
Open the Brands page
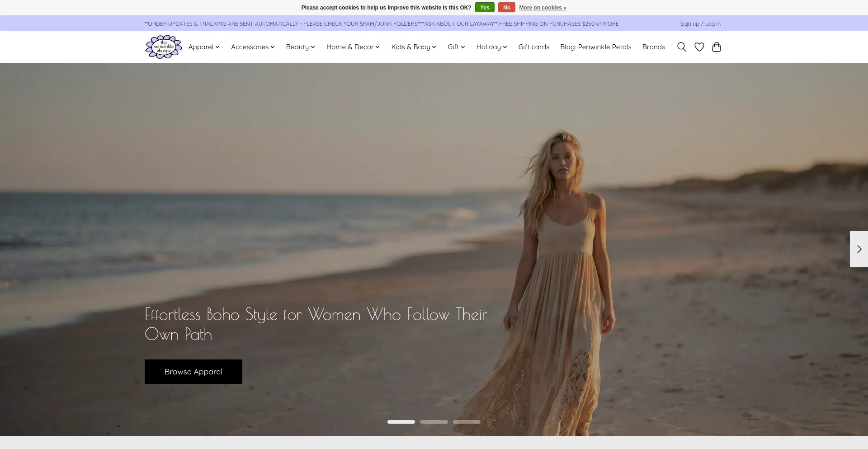click(653, 47)
